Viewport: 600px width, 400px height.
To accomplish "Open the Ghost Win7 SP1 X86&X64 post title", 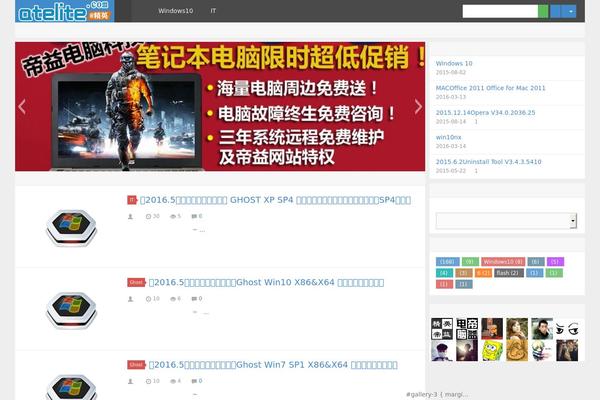I will [x=273, y=365].
